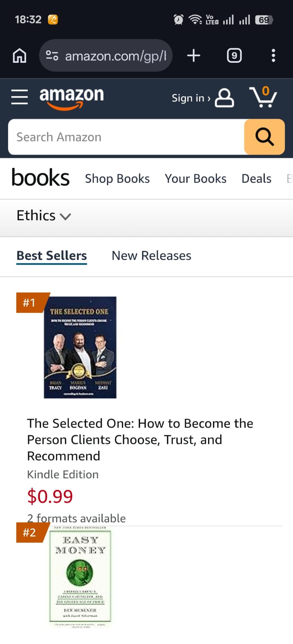Open the browser overflow menu
The width and height of the screenshot is (293, 644).
273,56
